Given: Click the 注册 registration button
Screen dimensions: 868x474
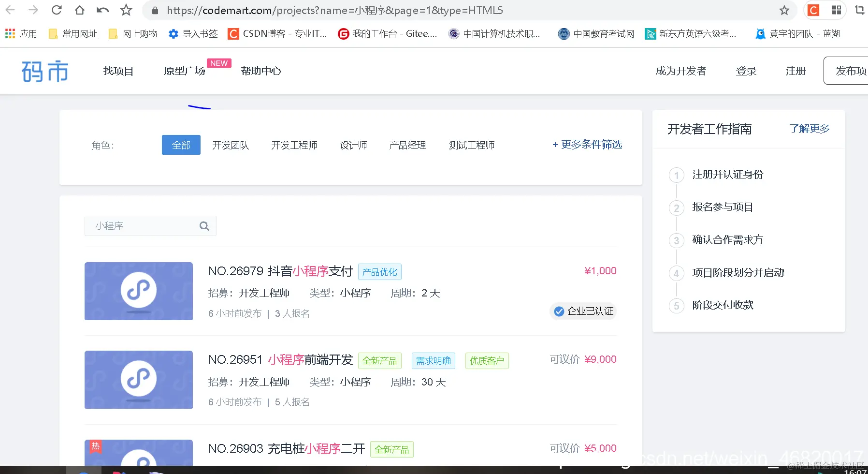Looking at the screenshot, I should [x=796, y=71].
